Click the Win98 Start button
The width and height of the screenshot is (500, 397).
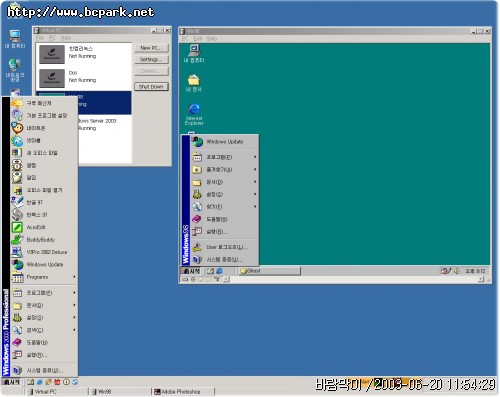(x=191, y=271)
